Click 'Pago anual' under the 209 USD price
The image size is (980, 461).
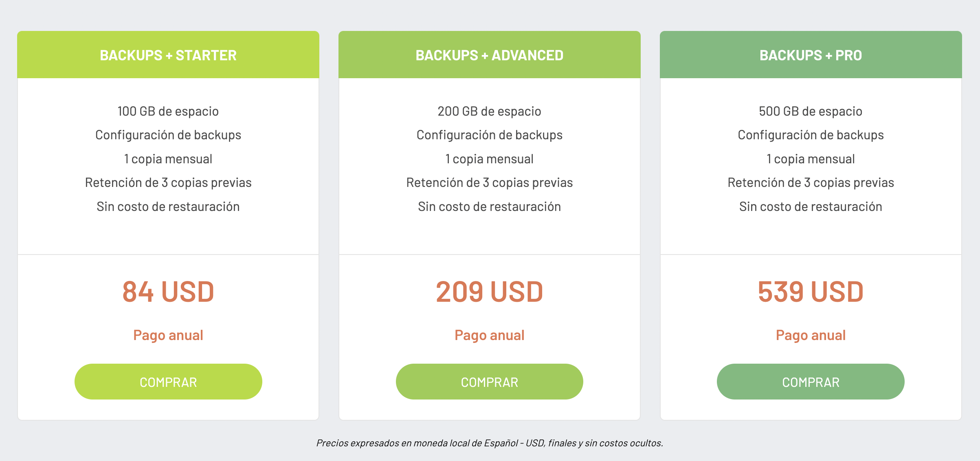pyautogui.click(x=490, y=335)
